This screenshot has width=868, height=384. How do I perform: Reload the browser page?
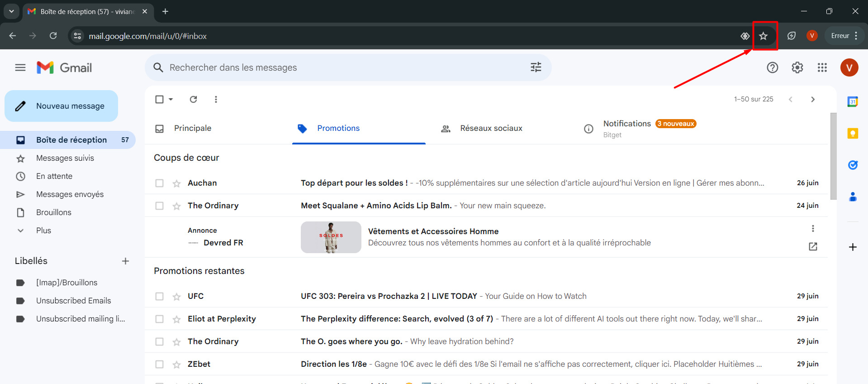53,36
